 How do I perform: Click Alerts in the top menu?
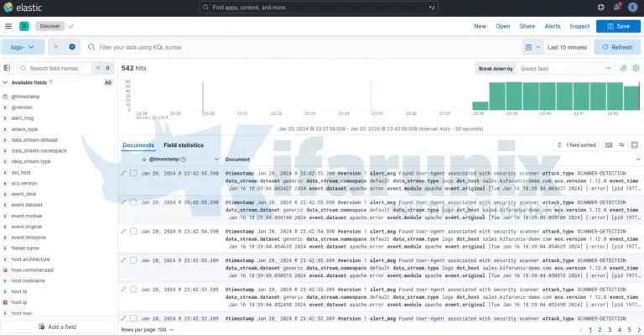pyautogui.click(x=553, y=26)
